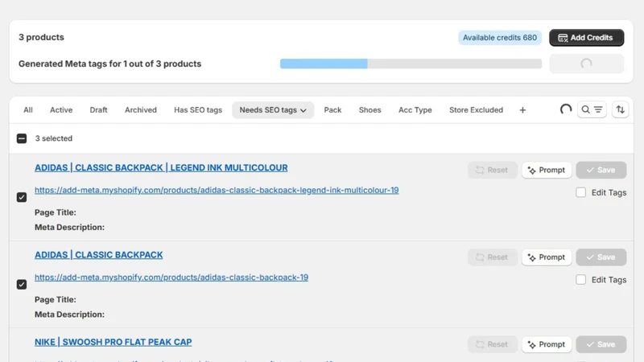Reset tags for Legend Ink Multicolour backpack
The image size is (644, 362).
(x=493, y=170)
